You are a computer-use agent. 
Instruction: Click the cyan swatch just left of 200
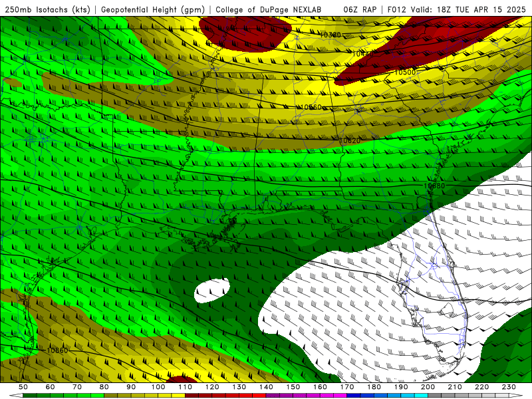[x=422, y=396]
